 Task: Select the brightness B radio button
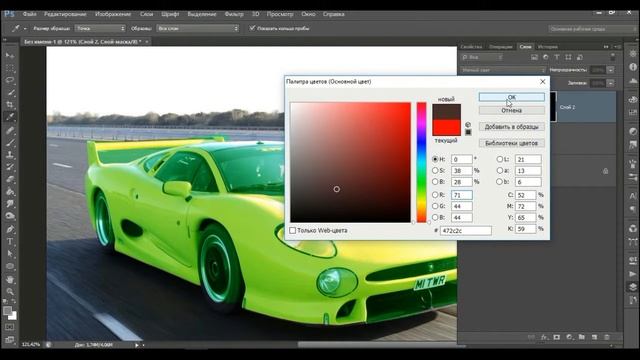pyautogui.click(x=435, y=182)
